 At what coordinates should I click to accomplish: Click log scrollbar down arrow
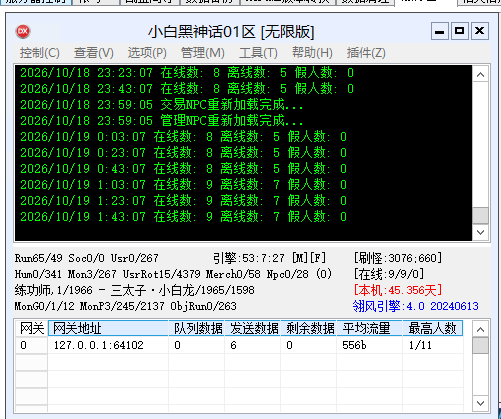(x=480, y=232)
